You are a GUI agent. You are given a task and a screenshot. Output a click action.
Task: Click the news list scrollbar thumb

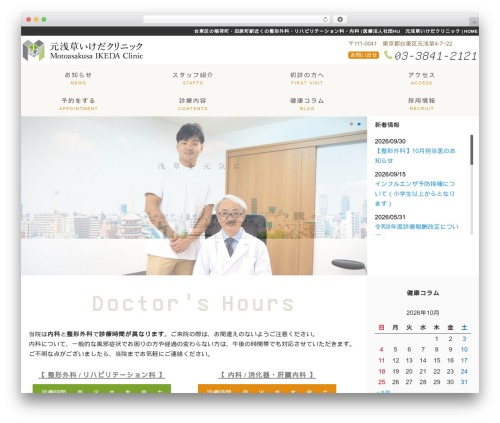472,150
